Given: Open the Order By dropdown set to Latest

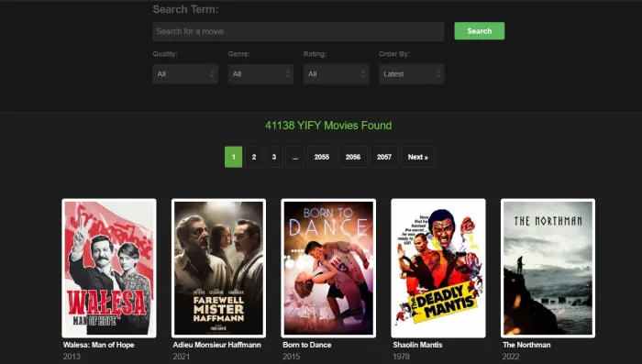Looking at the screenshot, I should pos(412,74).
